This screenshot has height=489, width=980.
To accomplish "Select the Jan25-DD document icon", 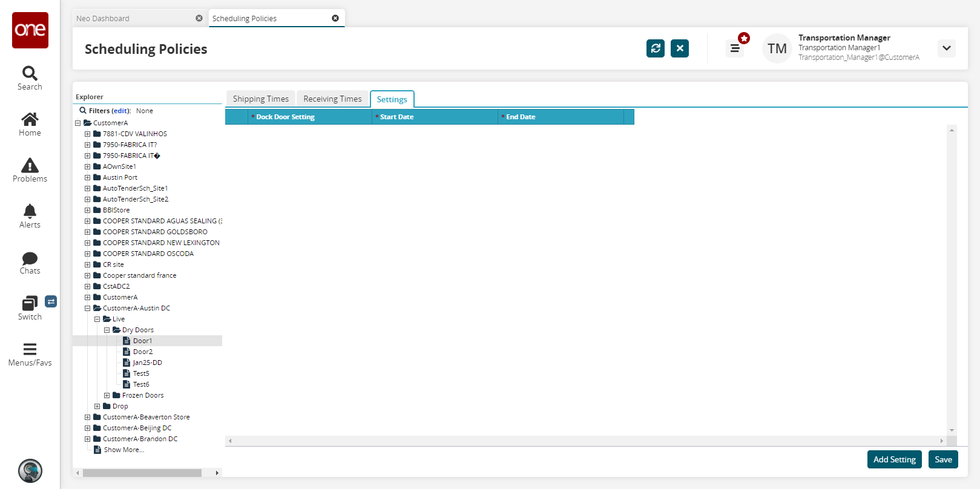I will pos(127,363).
